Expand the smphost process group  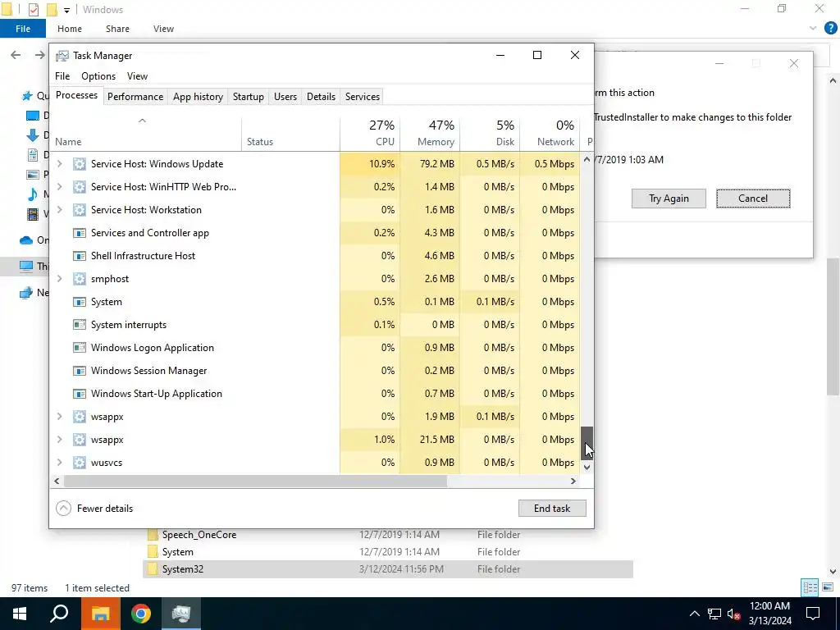(x=59, y=279)
